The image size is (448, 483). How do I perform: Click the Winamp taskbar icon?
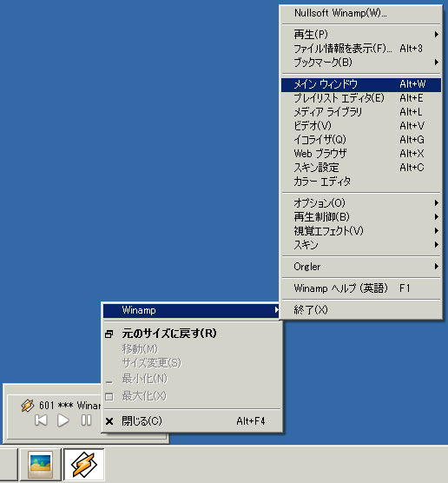[83, 465]
